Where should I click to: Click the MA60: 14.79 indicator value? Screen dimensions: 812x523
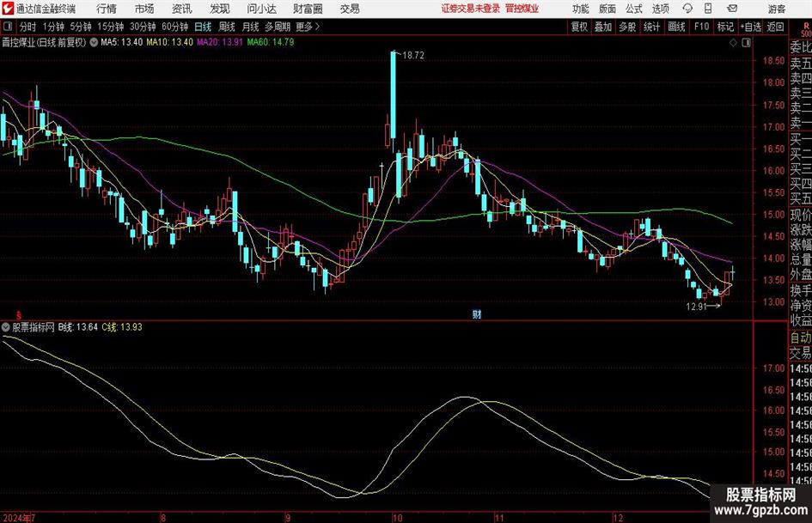[271, 42]
